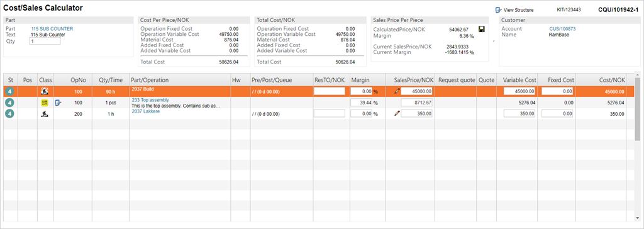
Task: Click the Pre/Post/Queue column header
Action: tap(281, 80)
